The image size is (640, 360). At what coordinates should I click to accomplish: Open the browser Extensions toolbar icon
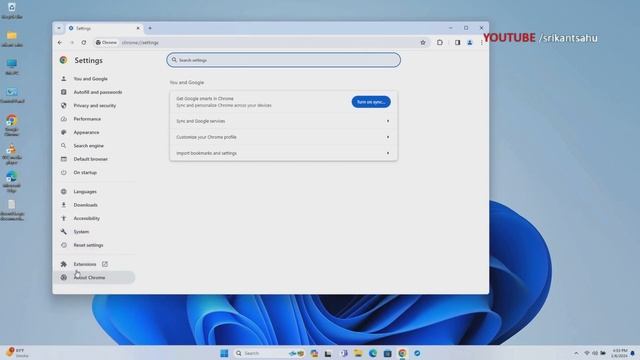point(440,42)
